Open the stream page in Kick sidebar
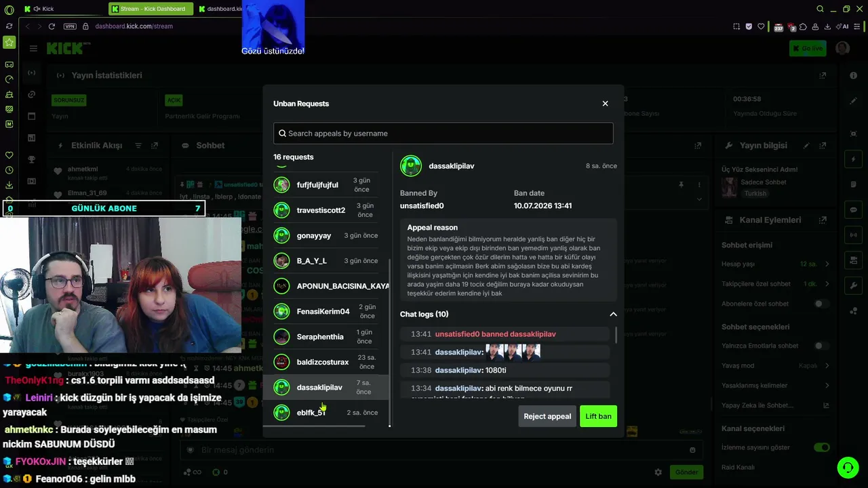This screenshot has height=488, width=868. [x=32, y=73]
